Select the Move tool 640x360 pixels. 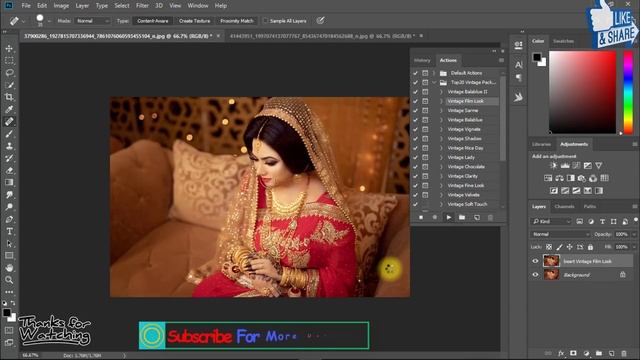9,49
